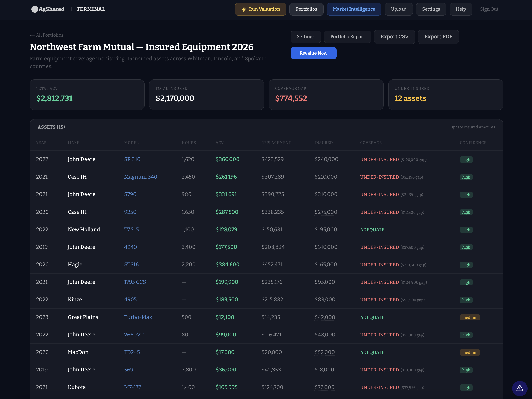Image resolution: width=532 pixels, height=399 pixels.
Task: Open the warning triangle floating button
Action: 519,388
